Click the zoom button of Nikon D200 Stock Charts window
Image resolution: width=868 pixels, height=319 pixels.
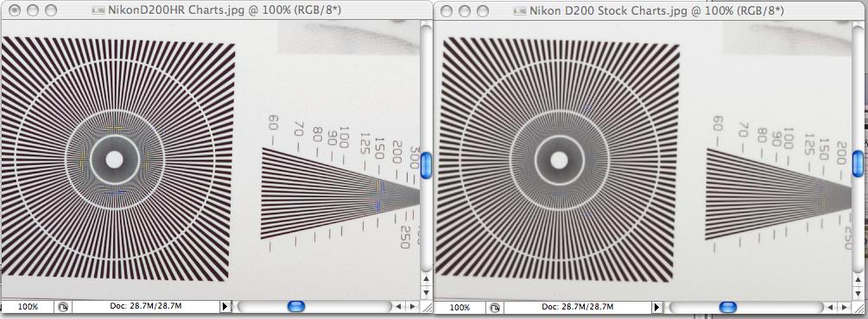(483, 10)
